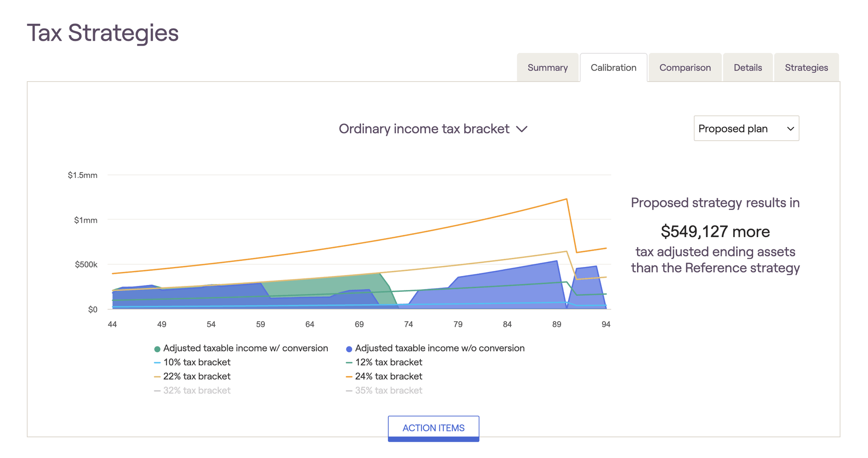
Task: Show the 32% tax bracket line
Action: (x=197, y=390)
